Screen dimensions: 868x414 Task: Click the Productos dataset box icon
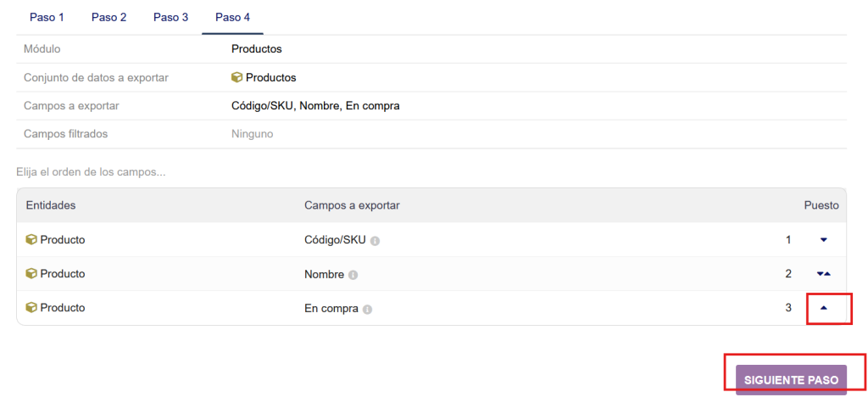pyautogui.click(x=237, y=77)
